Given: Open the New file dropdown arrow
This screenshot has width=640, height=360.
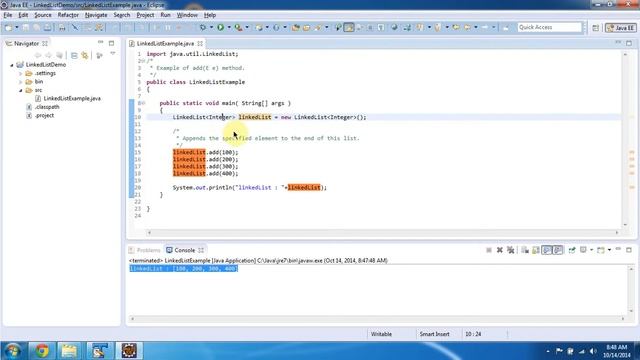Looking at the screenshot, I should coord(17,27).
